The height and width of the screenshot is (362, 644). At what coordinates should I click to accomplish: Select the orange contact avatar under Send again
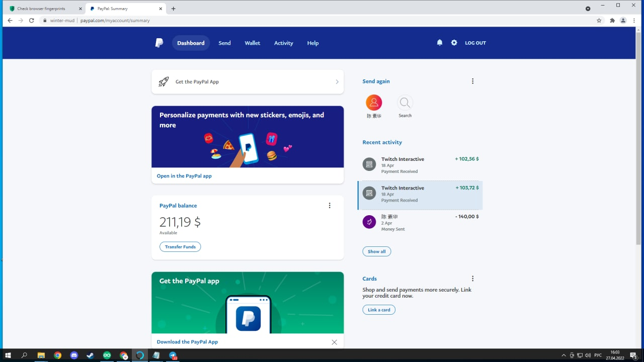tap(374, 103)
